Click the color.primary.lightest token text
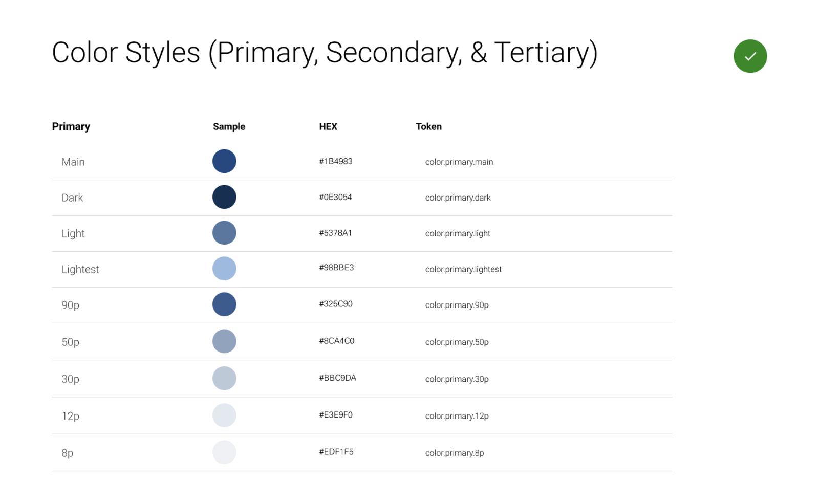The height and width of the screenshot is (504, 819). coord(463,270)
